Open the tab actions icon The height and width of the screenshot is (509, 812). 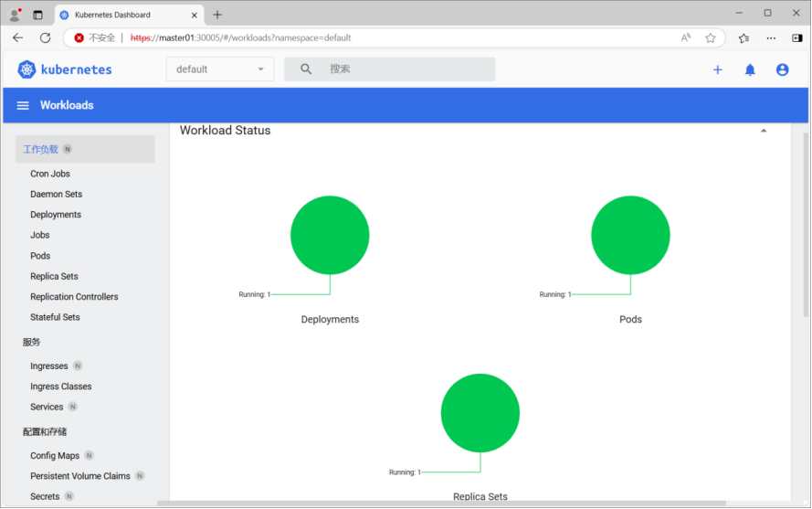pyautogui.click(x=37, y=15)
